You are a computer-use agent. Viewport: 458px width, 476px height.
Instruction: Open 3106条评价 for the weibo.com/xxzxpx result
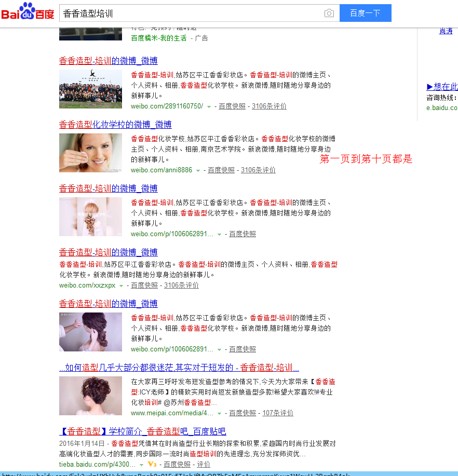pos(181,285)
